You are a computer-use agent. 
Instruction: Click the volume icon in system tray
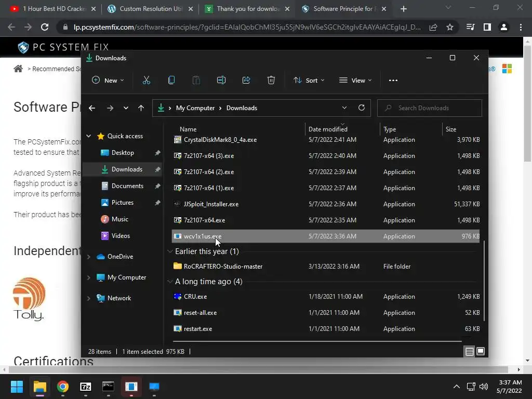484,387
